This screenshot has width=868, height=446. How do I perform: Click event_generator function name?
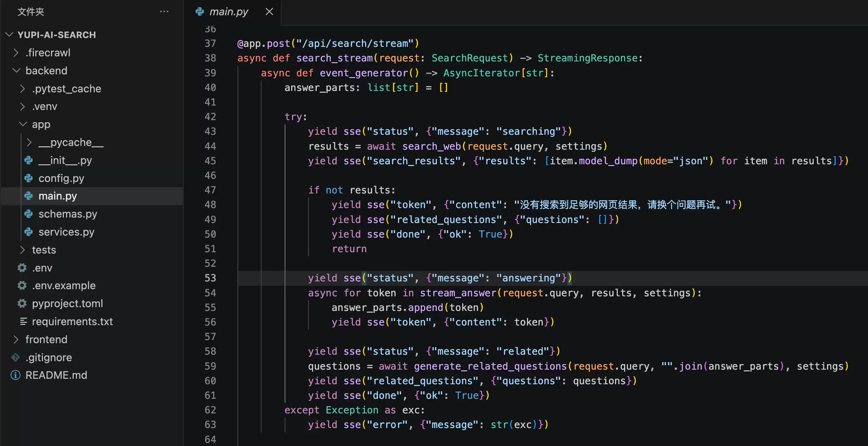(x=364, y=73)
